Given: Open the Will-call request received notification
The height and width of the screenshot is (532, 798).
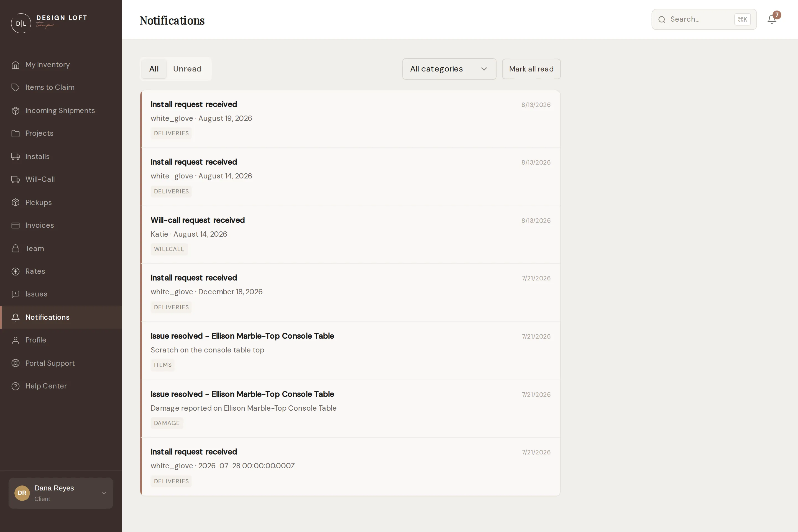Looking at the screenshot, I should (x=351, y=235).
